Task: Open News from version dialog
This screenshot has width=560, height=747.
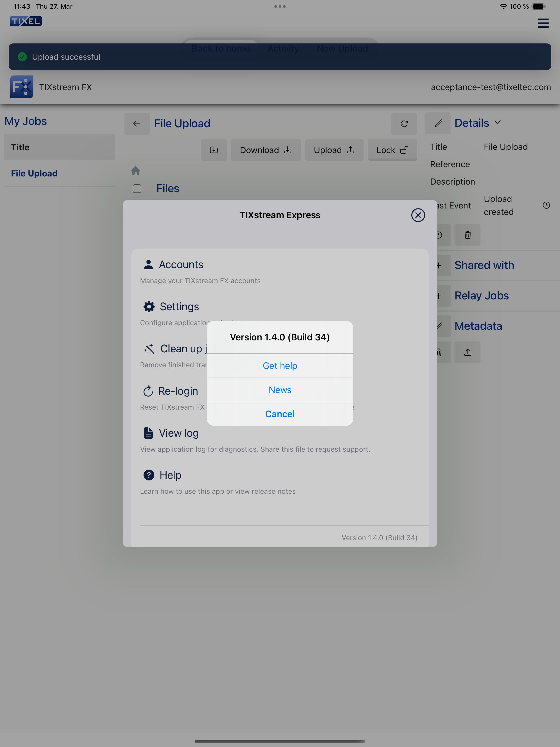Action: 280,390
